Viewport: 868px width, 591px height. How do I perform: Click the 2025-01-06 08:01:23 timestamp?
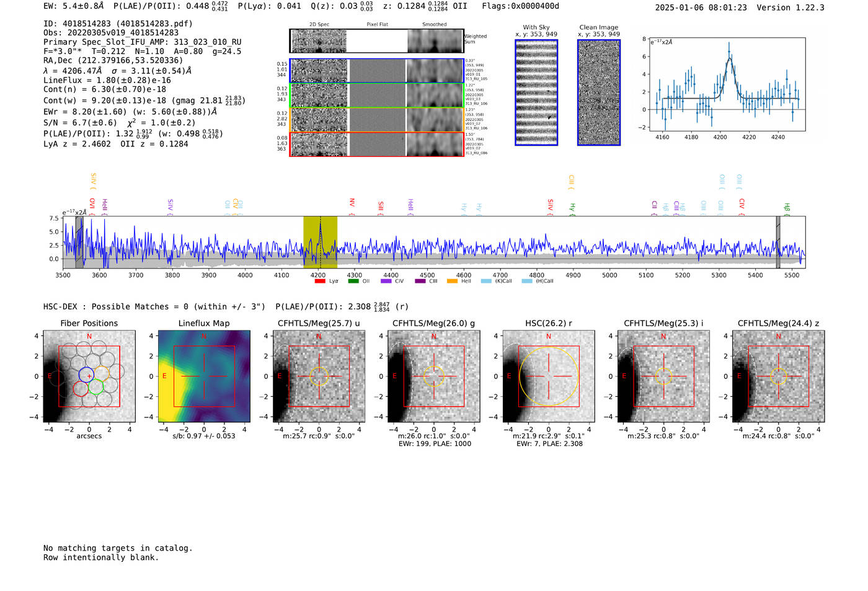point(701,7)
